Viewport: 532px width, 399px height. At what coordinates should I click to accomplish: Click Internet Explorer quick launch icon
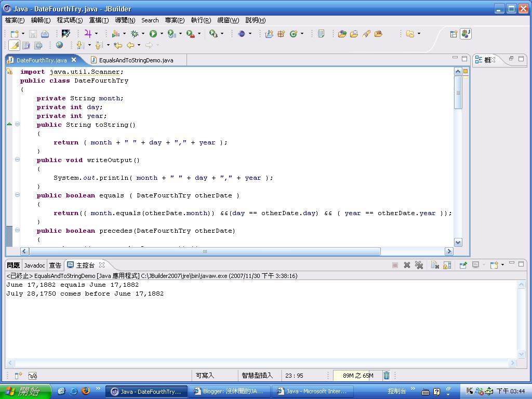click(x=74, y=391)
